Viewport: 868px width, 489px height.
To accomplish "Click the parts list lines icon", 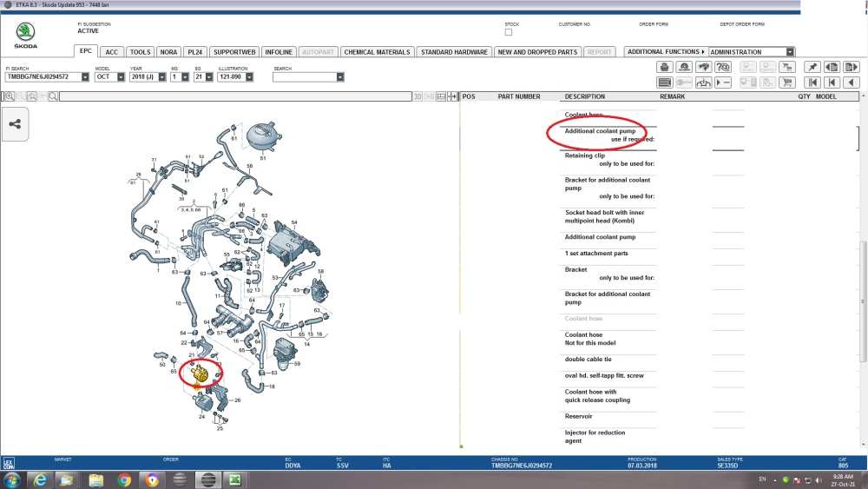I will [x=664, y=83].
